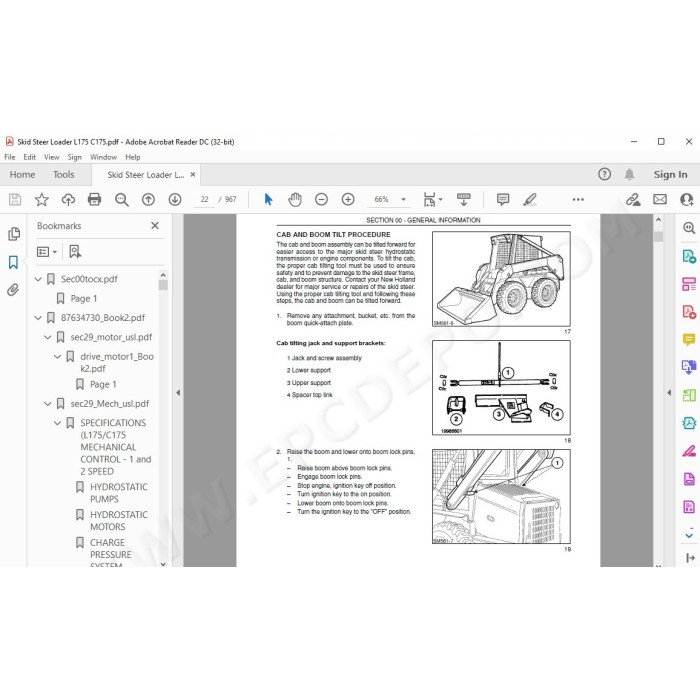Zoom in with plus button
Image resolution: width=700 pixels, height=700 pixels.
coord(348,199)
